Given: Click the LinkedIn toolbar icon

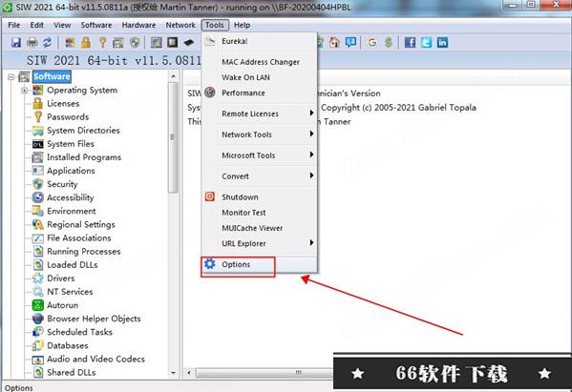Looking at the screenshot, I should (442, 43).
